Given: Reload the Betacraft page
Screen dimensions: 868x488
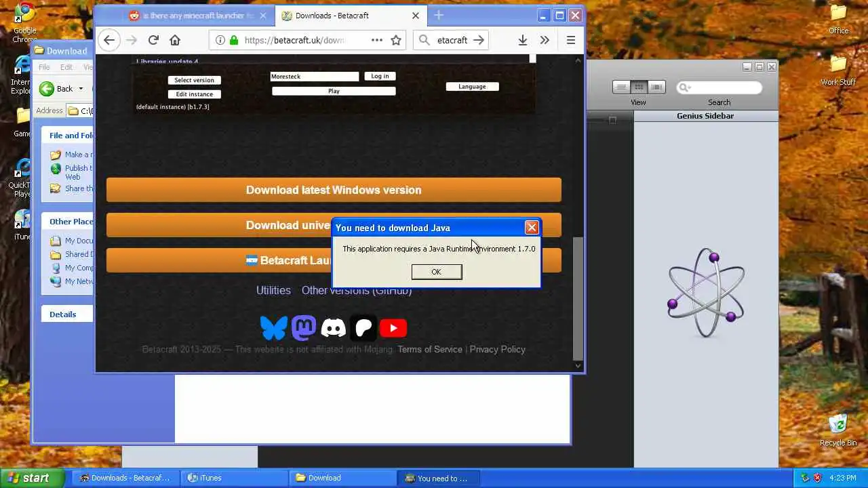Looking at the screenshot, I should pyautogui.click(x=153, y=40).
